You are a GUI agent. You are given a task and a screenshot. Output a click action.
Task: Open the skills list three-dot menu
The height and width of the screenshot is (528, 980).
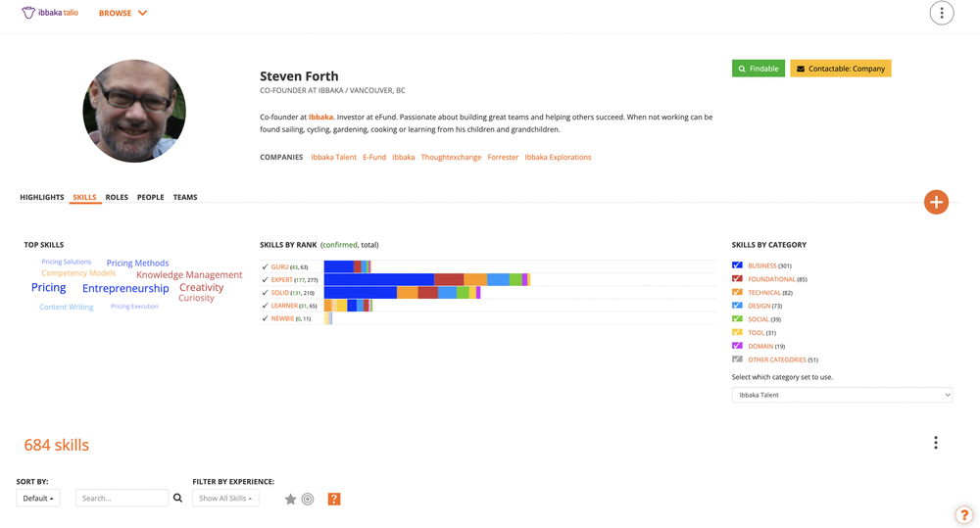(936, 443)
